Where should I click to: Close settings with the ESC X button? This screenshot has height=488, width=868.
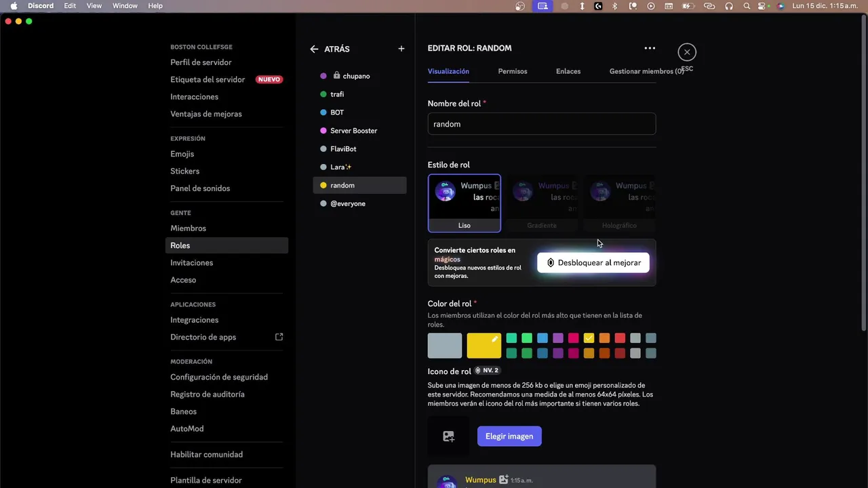[687, 52]
